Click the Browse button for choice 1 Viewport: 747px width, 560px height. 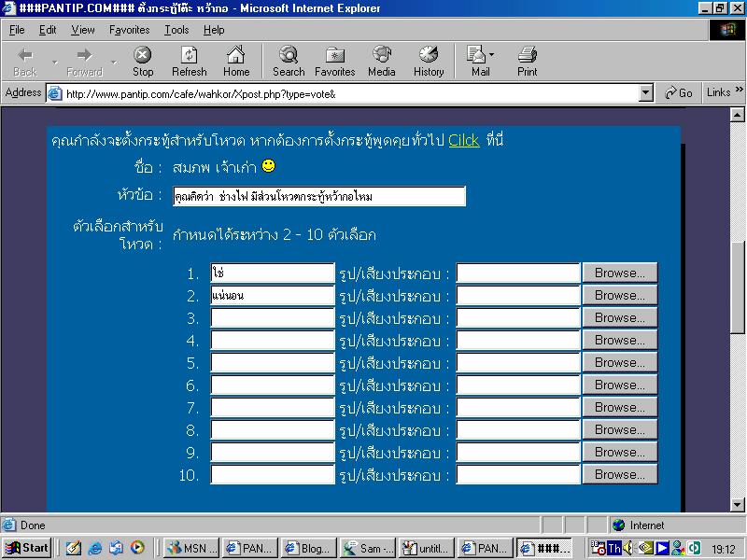[620, 273]
